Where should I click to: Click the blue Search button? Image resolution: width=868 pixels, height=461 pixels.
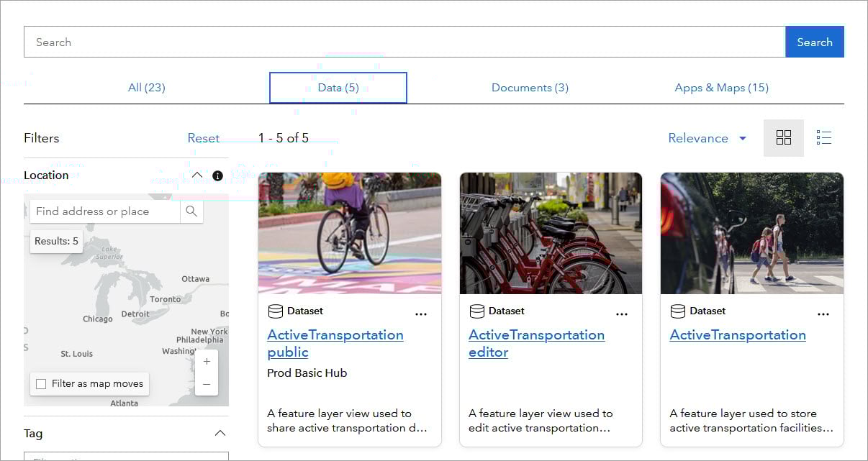coord(814,42)
